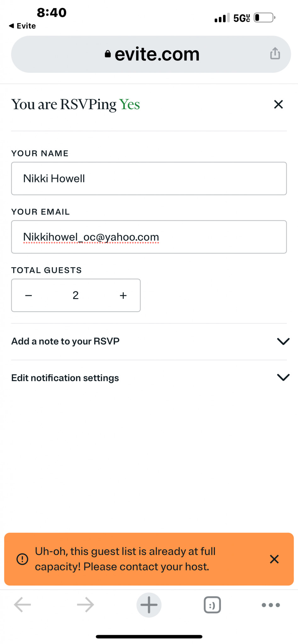Go back with left arrow
This screenshot has height=644, width=298.
coord(23,605)
